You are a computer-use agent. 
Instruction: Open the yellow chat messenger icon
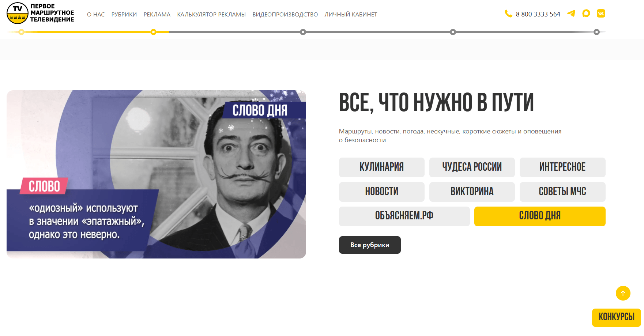pyautogui.click(x=586, y=14)
